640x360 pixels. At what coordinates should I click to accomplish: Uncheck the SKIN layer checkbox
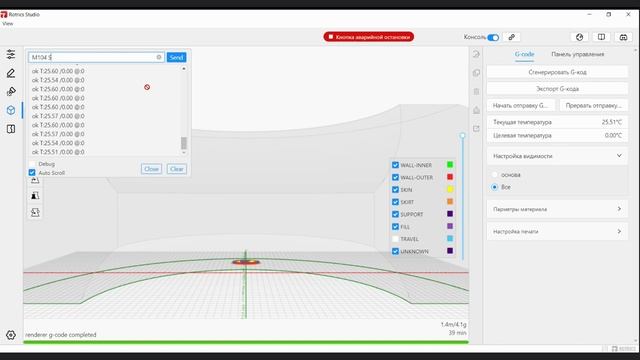click(x=395, y=189)
